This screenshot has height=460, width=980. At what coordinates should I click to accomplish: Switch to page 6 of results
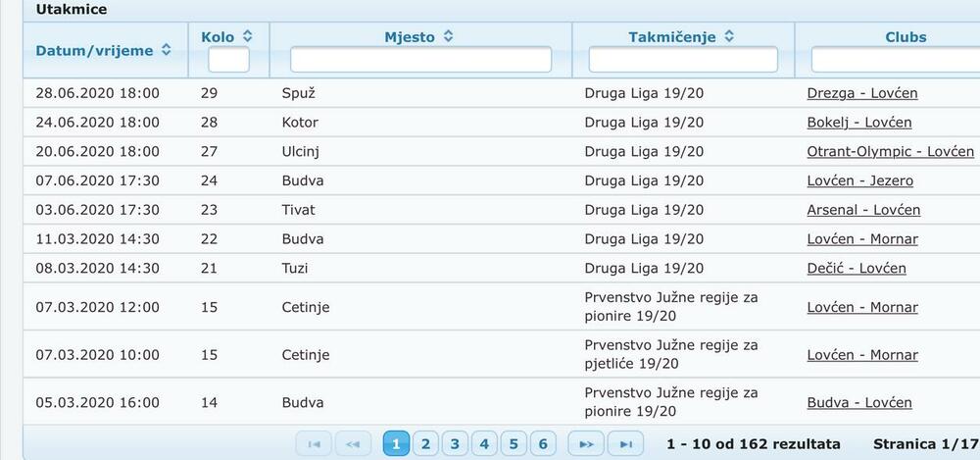click(543, 444)
